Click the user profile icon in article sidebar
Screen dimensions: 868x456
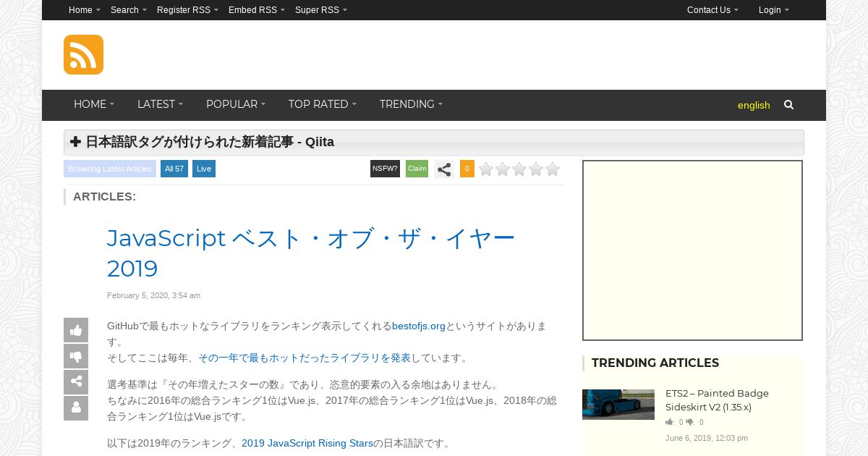[76, 408]
